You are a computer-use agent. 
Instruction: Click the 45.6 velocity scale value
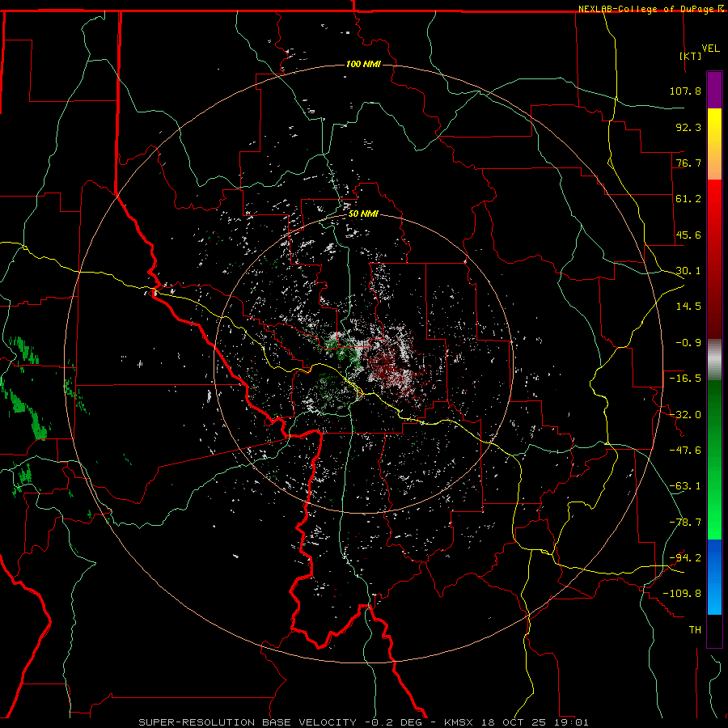click(x=688, y=235)
